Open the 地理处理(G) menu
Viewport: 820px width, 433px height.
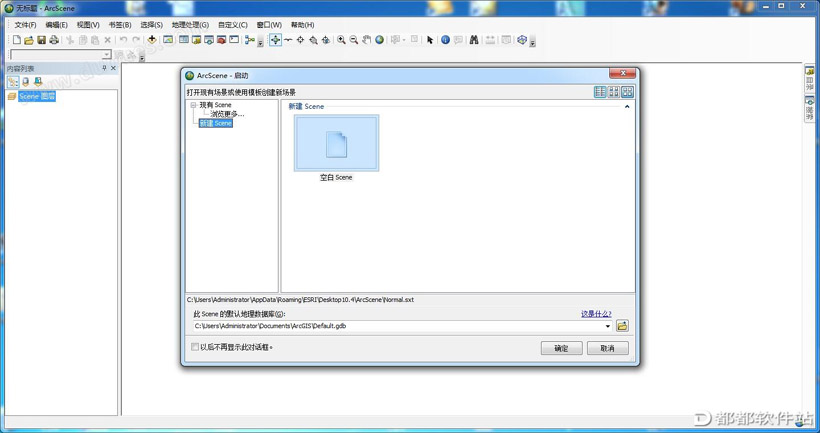(x=190, y=25)
